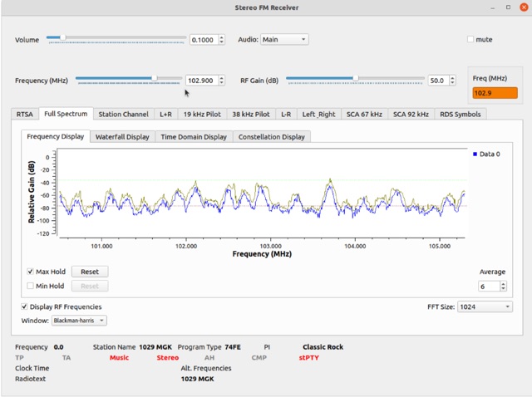
Task: Open the Audio Main dropdown
Action: pyautogui.click(x=284, y=39)
